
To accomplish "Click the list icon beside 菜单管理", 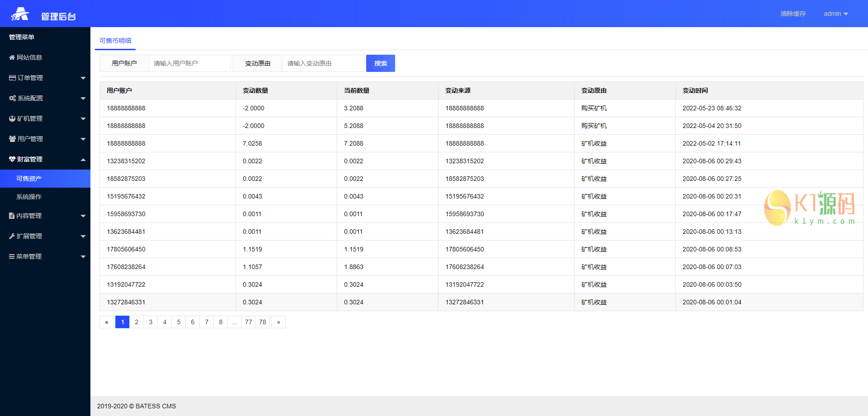I will [x=12, y=256].
